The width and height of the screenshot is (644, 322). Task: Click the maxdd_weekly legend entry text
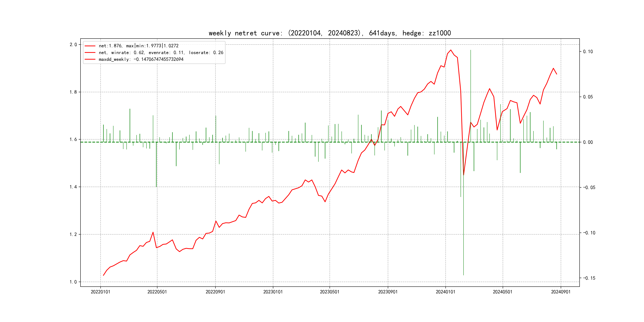141,59
